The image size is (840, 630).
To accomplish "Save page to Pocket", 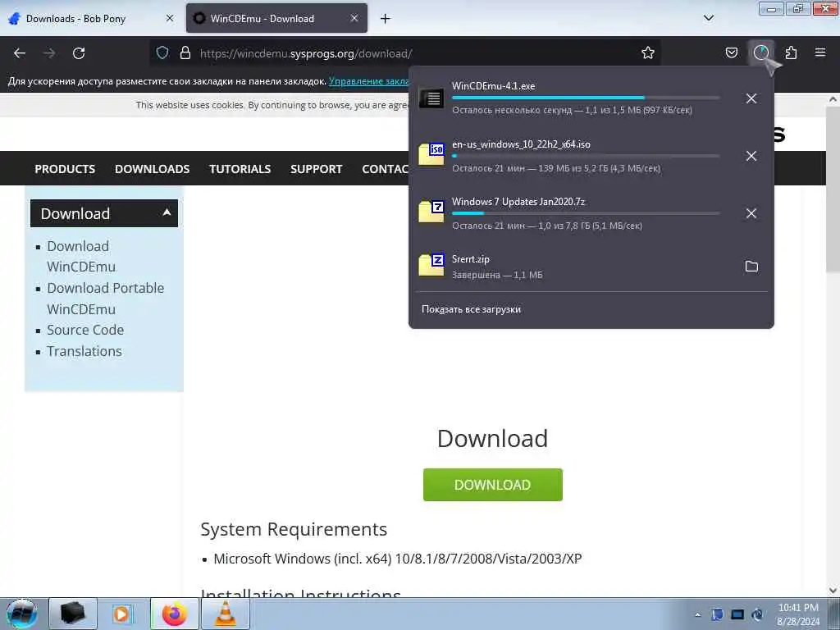I will [x=731, y=52].
